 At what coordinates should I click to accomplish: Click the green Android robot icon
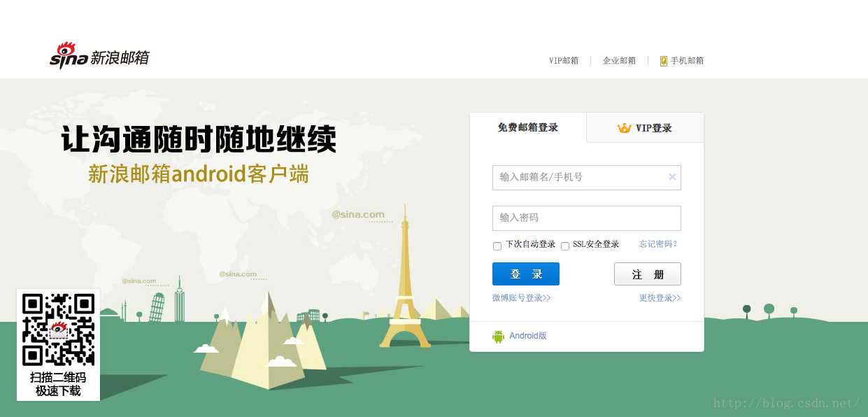[498, 337]
